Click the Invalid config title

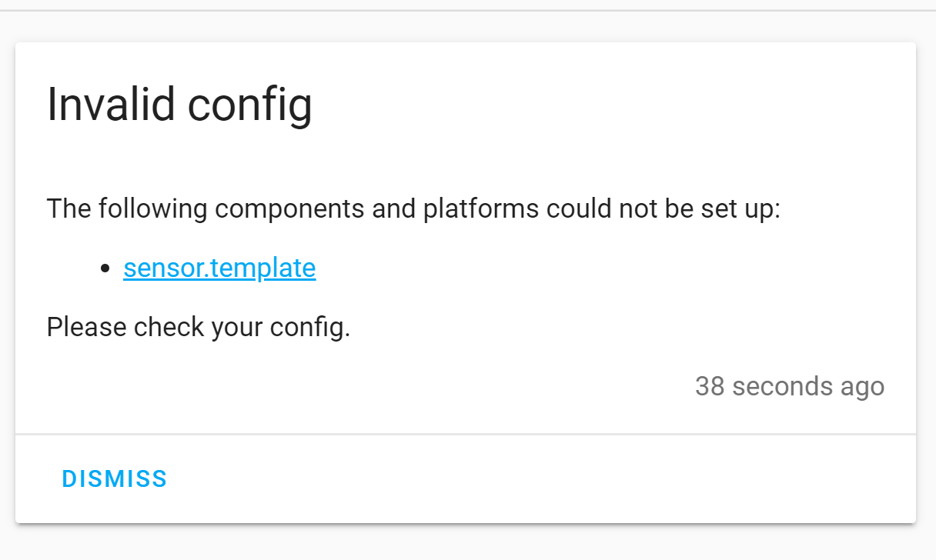[179, 104]
